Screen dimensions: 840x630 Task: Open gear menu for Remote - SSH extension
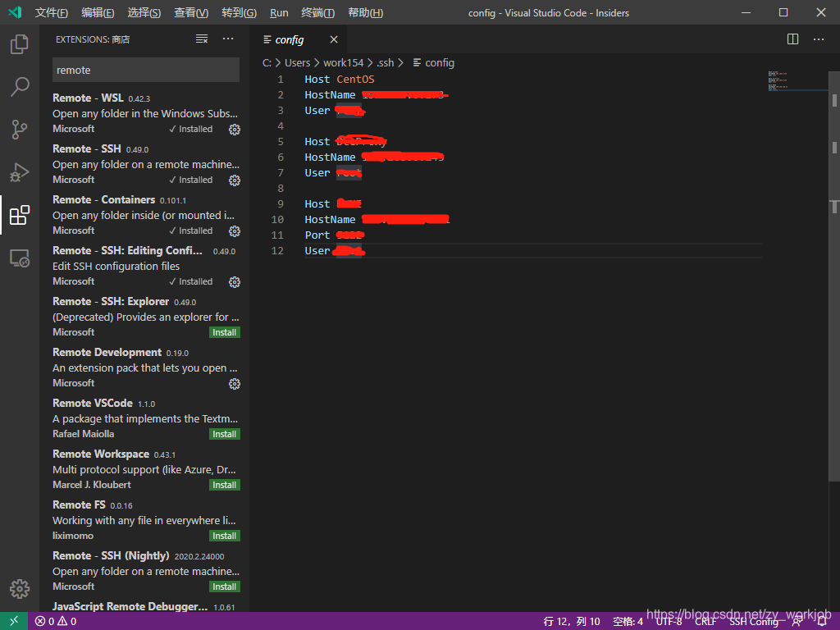pyautogui.click(x=234, y=180)
